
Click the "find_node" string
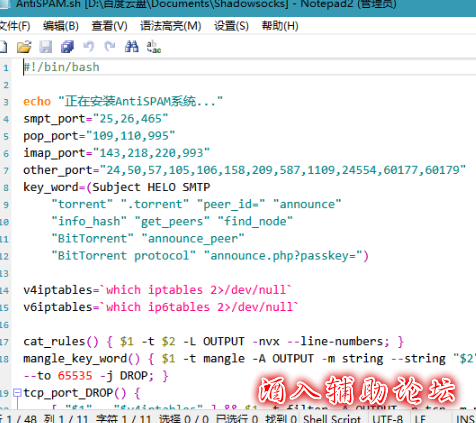tap(255, 221)
